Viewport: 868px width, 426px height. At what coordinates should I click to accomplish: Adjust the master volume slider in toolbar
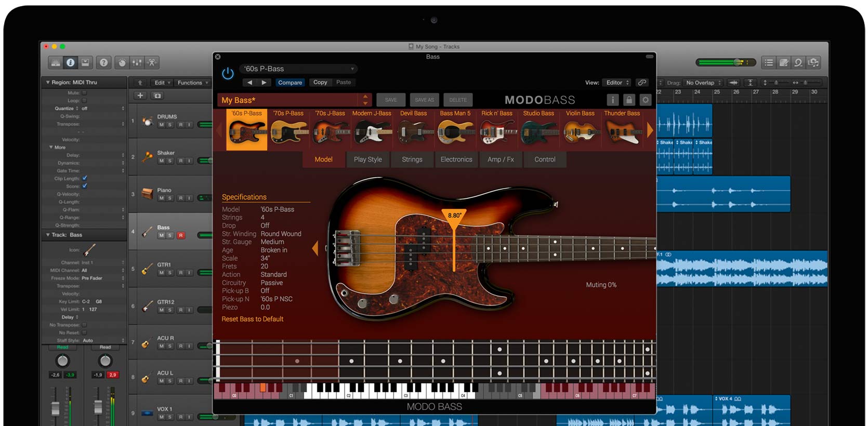click(x=726, y=62)
